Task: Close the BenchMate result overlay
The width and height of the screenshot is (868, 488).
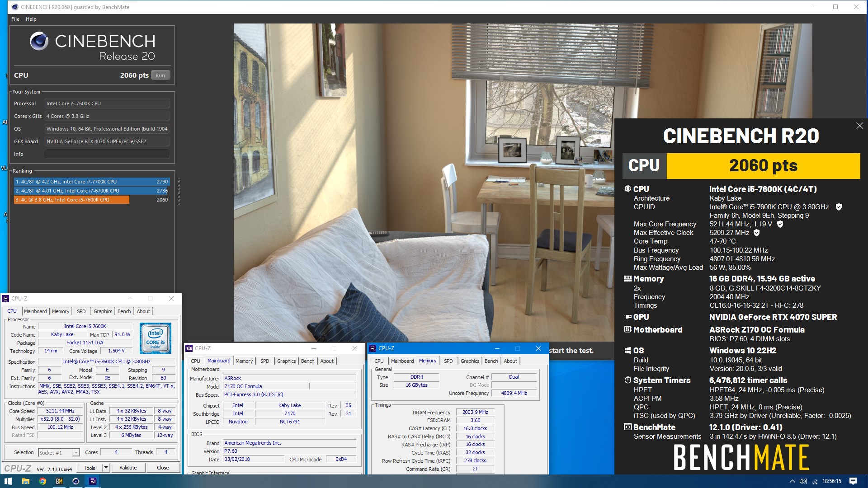Action: pos(859,126)
